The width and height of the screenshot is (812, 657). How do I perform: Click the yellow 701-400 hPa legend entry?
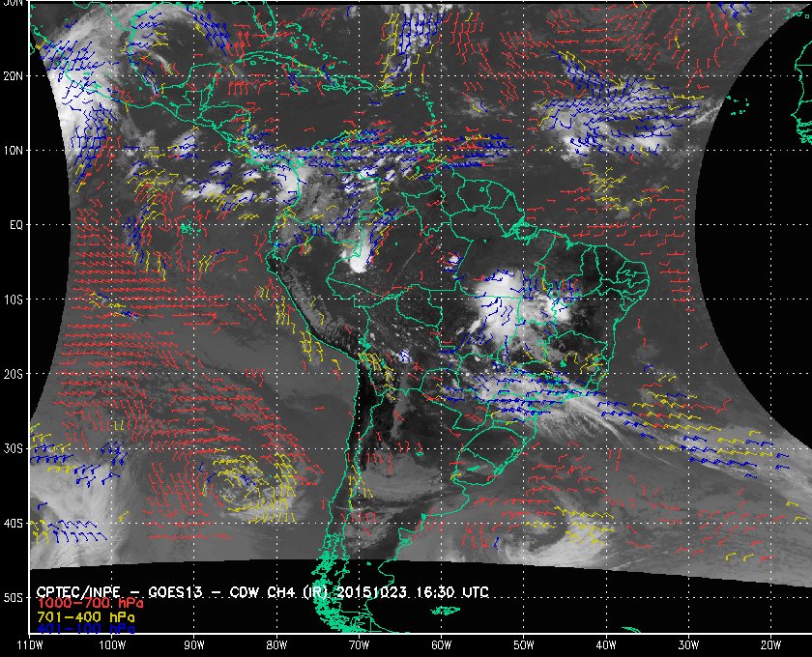pyautogui.click(x=85, y=617)
